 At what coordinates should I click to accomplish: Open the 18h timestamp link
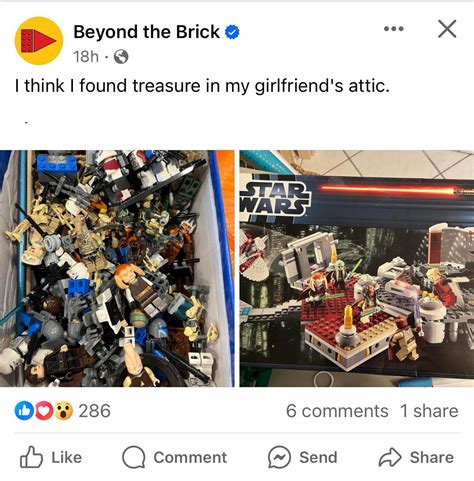click(86, 57)
